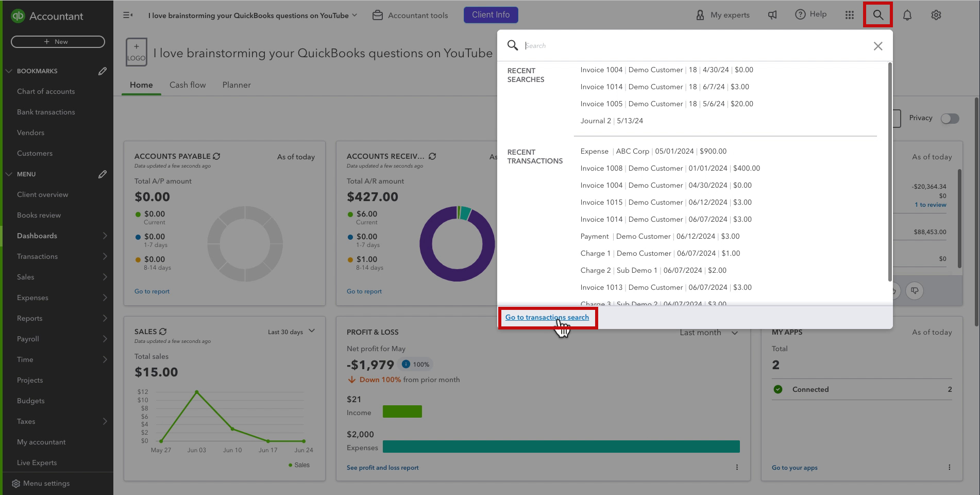Open recent transaction Payment Demo Customer
Image resolution: width=980 pixels, height=495 pixels.
coord(660,236)
